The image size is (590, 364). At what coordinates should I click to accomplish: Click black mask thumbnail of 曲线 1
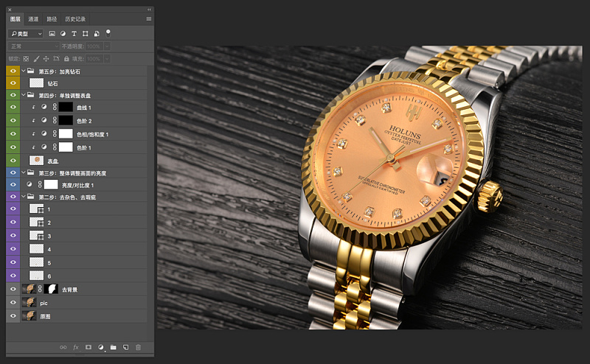[x=66, y=107]
